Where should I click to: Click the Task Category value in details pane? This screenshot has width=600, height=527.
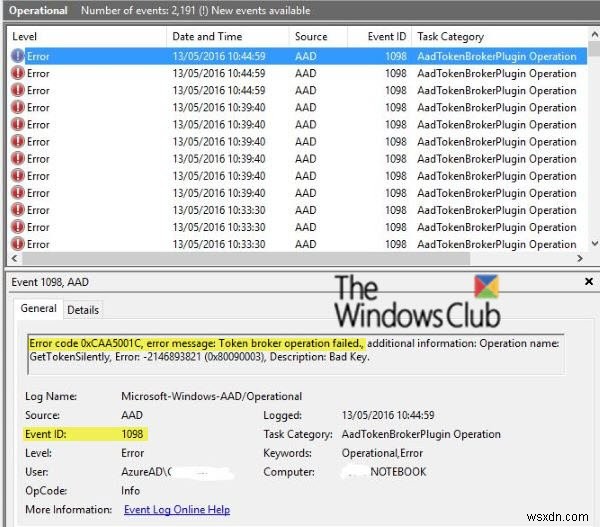(421, 434)
